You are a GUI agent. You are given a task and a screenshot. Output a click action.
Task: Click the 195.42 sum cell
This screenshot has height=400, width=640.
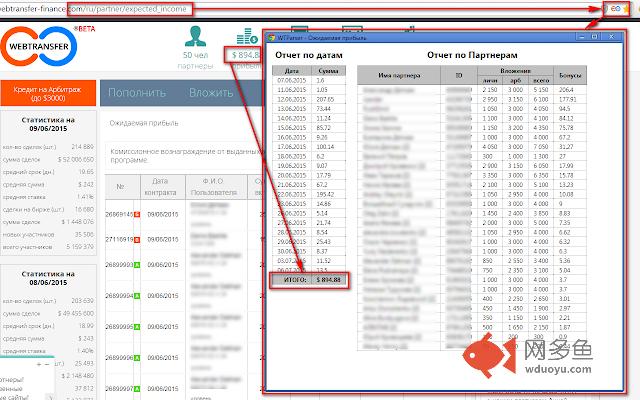tap(325, 194)
